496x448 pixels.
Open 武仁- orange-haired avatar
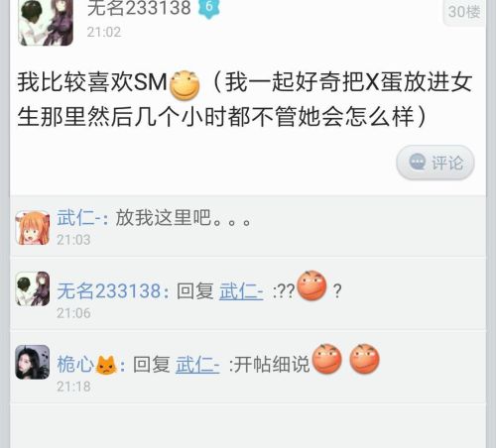click(x=33, y=228)
